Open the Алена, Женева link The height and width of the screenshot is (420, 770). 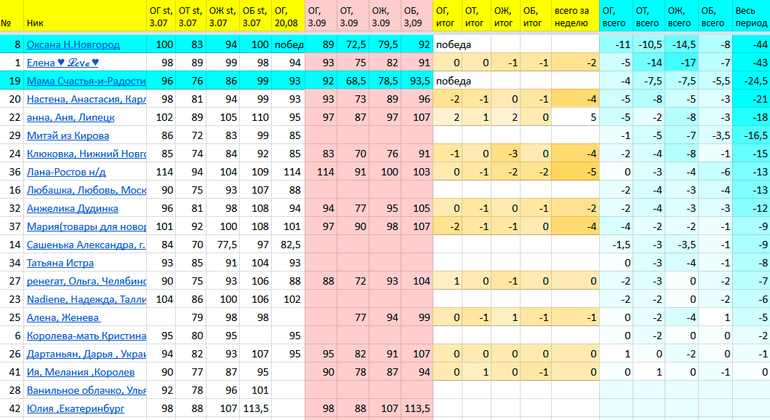point(63,316)
